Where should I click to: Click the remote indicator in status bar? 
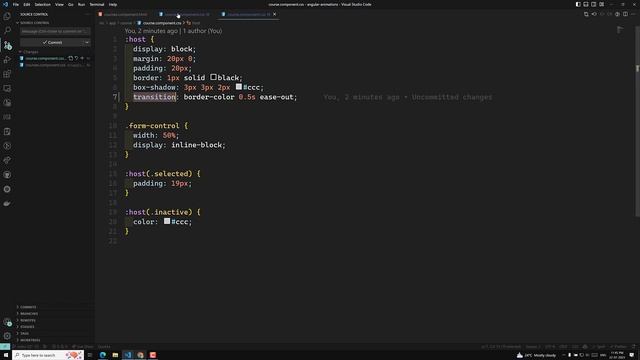[x=4, y=347]
